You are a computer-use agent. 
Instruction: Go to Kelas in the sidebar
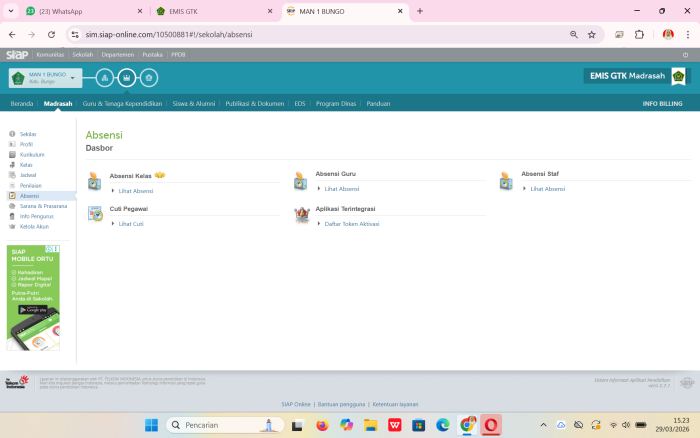coord(26,165)
